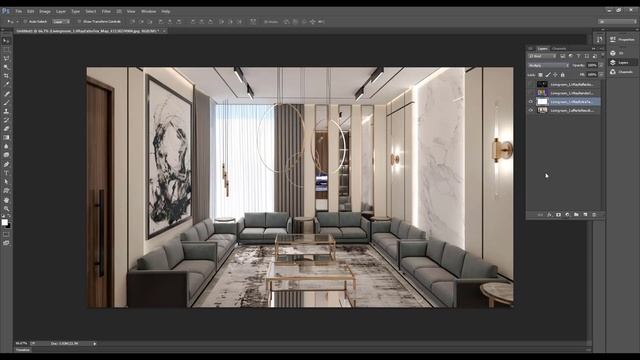640x360 pixels.
Task: Select the Lasso tool
Action: coord(6,58)
